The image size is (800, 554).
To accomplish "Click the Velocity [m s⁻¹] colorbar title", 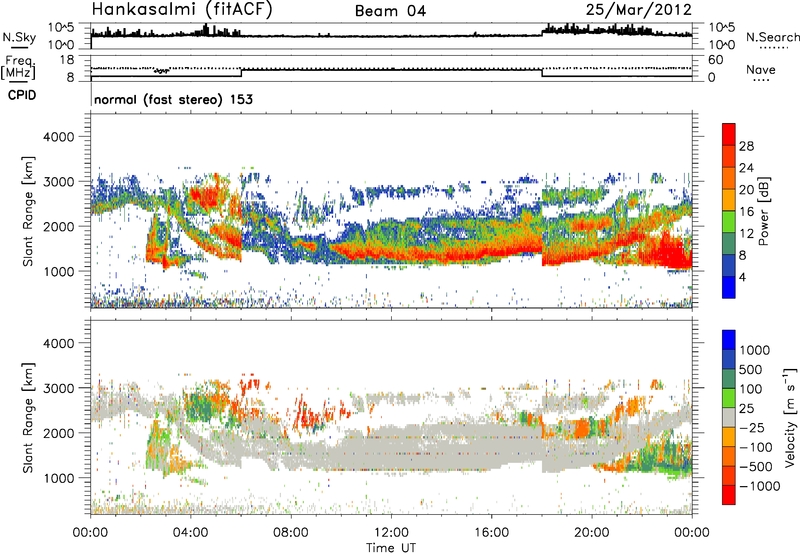I will 790,417.
